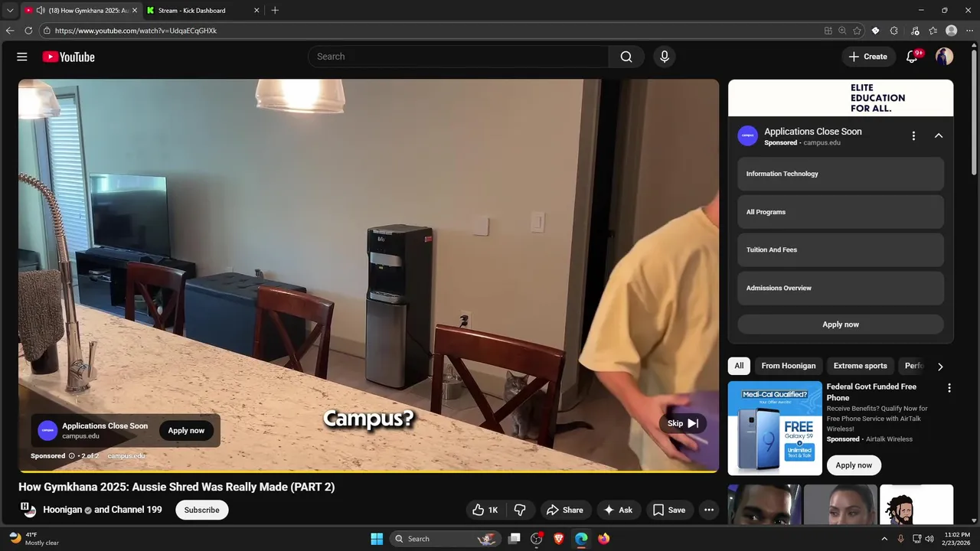
Task: Open OBS Studio from the taskbar
Action: coord(537,539)
